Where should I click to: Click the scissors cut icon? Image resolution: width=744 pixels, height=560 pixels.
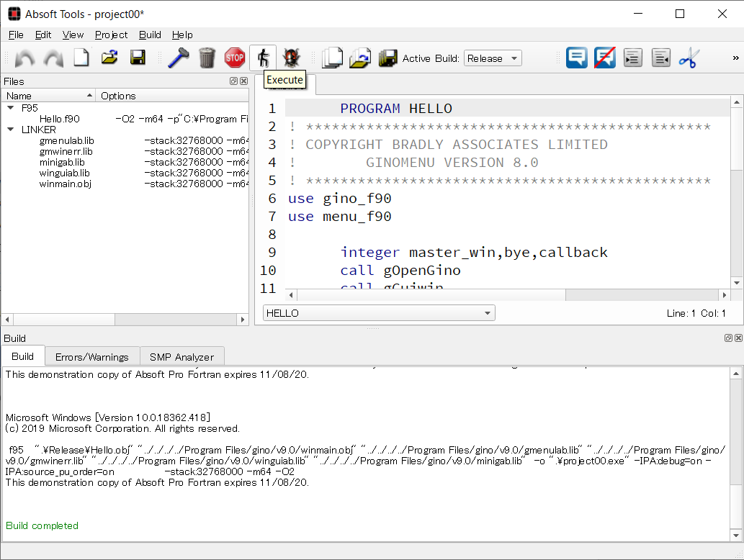689,58
